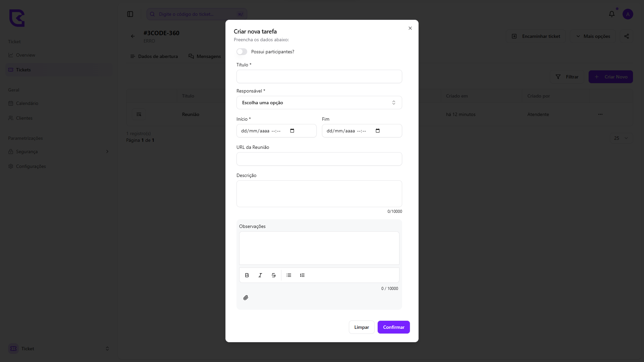This screenshot has width=644, height=362.
Task: Click the paperclip attachment icon
Action: click(x=246, y=298)
